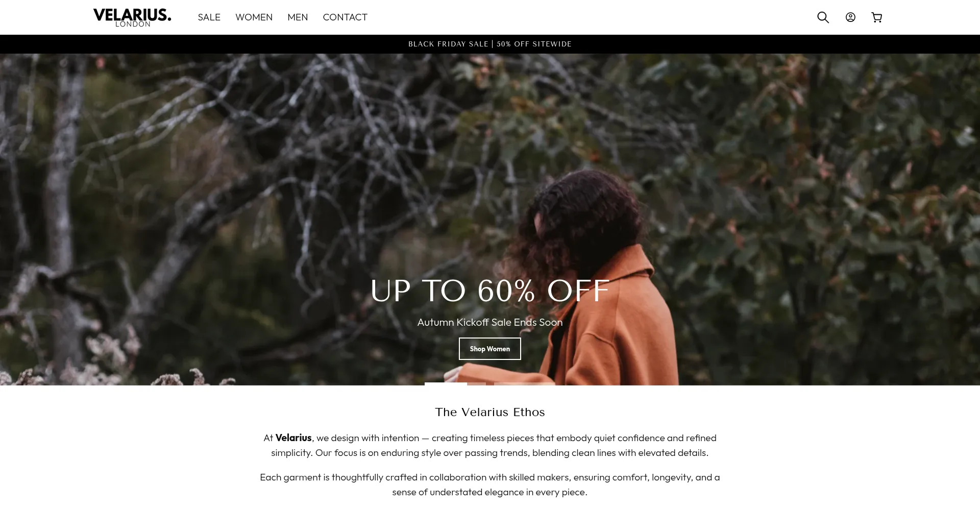
Task: Open the MEN navigation menu
Action: (x=298, y=17)
